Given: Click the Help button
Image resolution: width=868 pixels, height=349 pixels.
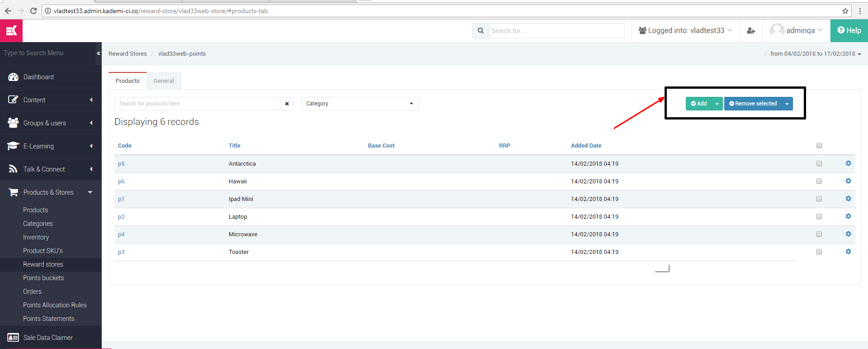Looking at the screenshot, I should coord(849,30).
